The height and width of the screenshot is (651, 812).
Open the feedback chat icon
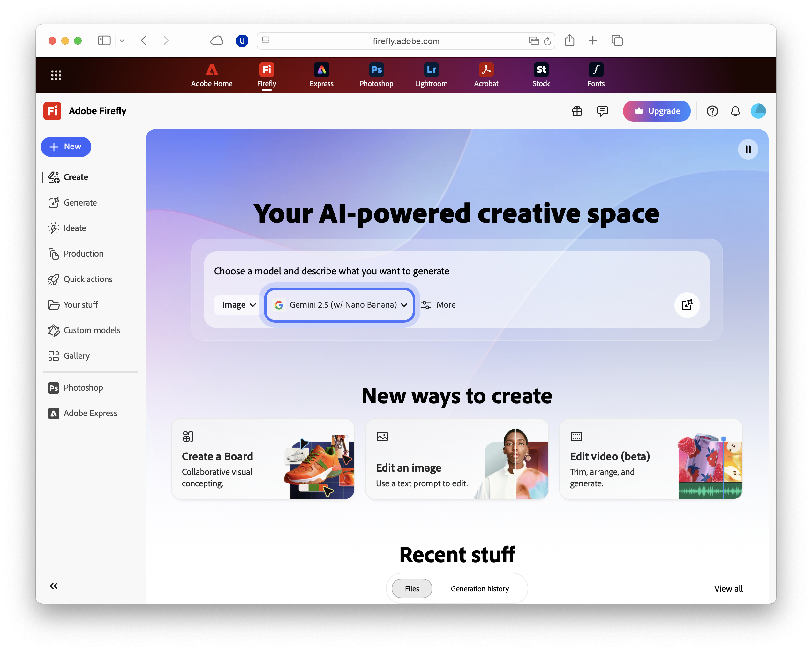[602, 111]
